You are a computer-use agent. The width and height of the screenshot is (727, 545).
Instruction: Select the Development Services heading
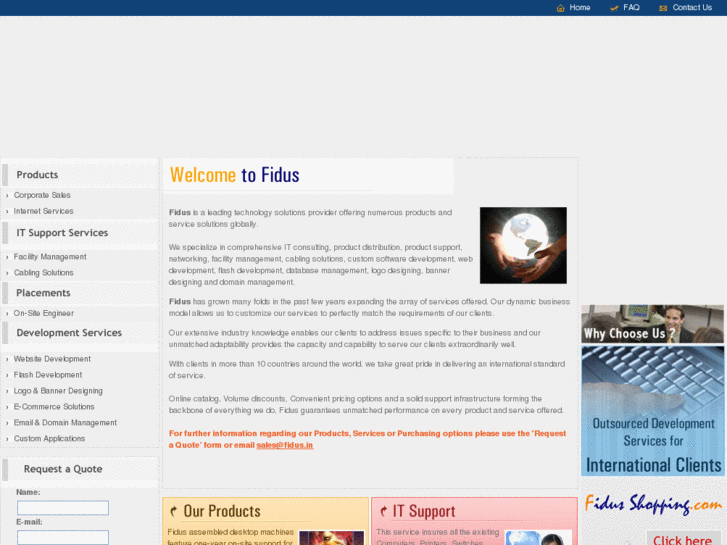point(69,333)
